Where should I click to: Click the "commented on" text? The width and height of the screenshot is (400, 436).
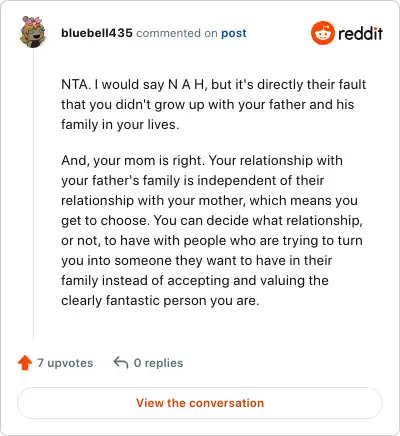pyautogui.click(x=177, y=33)
